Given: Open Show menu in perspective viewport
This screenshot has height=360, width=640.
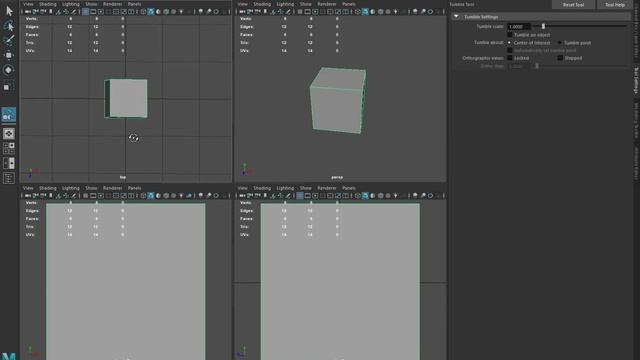Looking at the screenshot, I should (x=305, y=4).
